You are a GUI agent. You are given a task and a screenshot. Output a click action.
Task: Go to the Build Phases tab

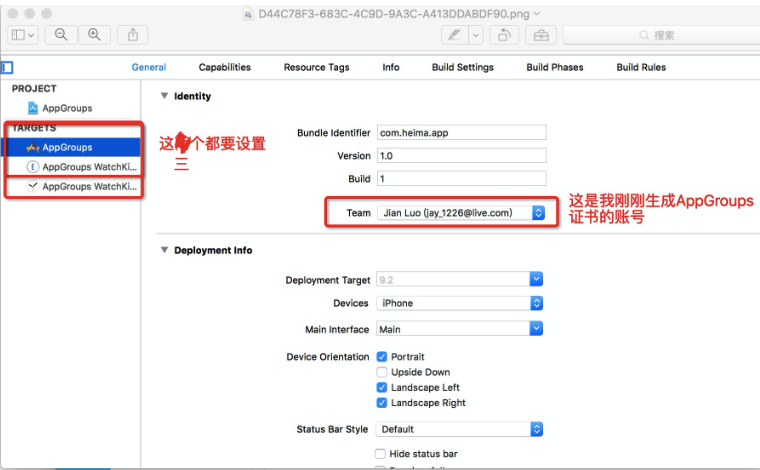[555, 67]
